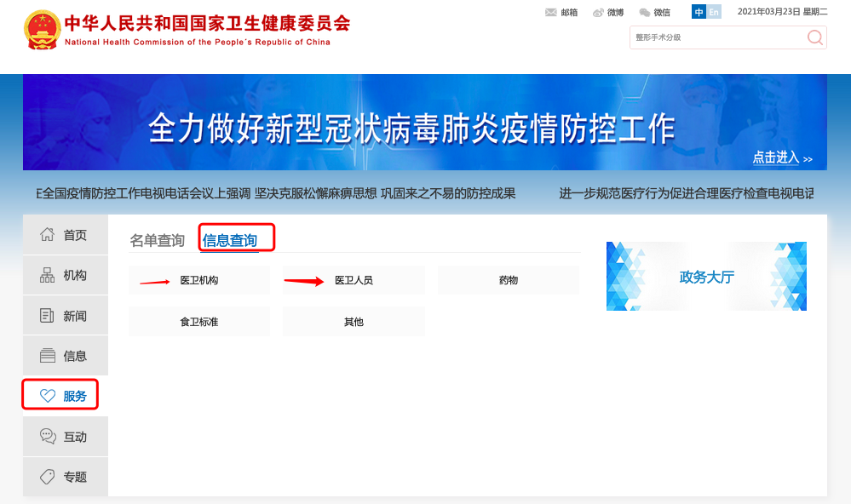Viewport: 851px width, 504px height.
Task: Click the home icon in sidebar
Action: tap(48, 235)
